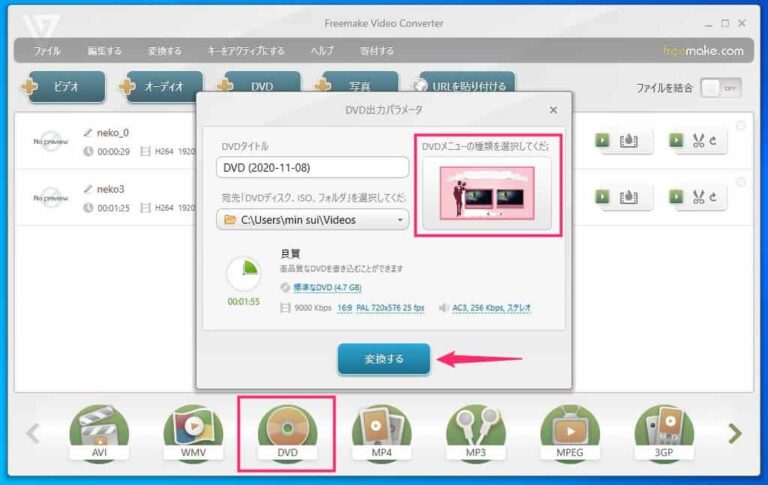
Task: Click the 変換する convert button
Action: (384, 359)
